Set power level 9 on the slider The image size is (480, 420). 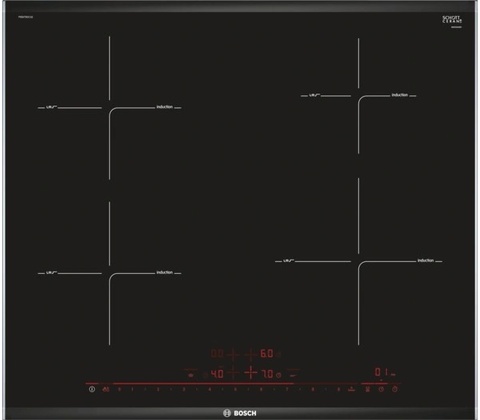(x=339, y=389)
